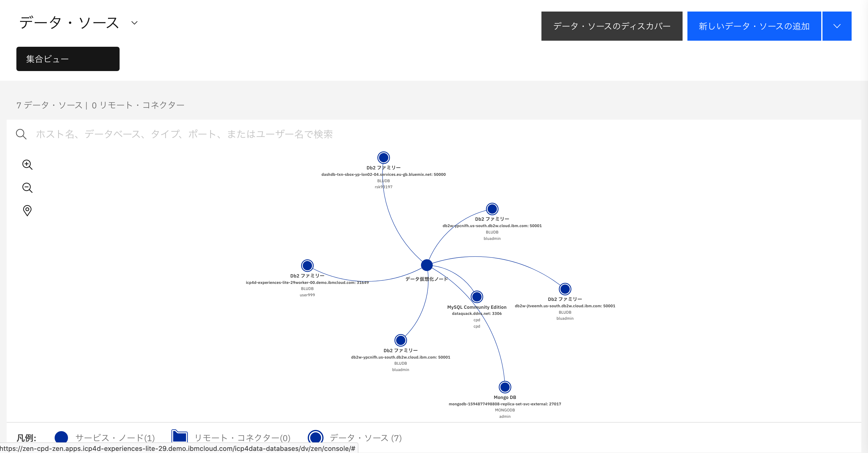Image resolution: width=868 pixels, height=453 pixels.
Task: Open the 集合ビュー view selector
Action: [68, 59]
